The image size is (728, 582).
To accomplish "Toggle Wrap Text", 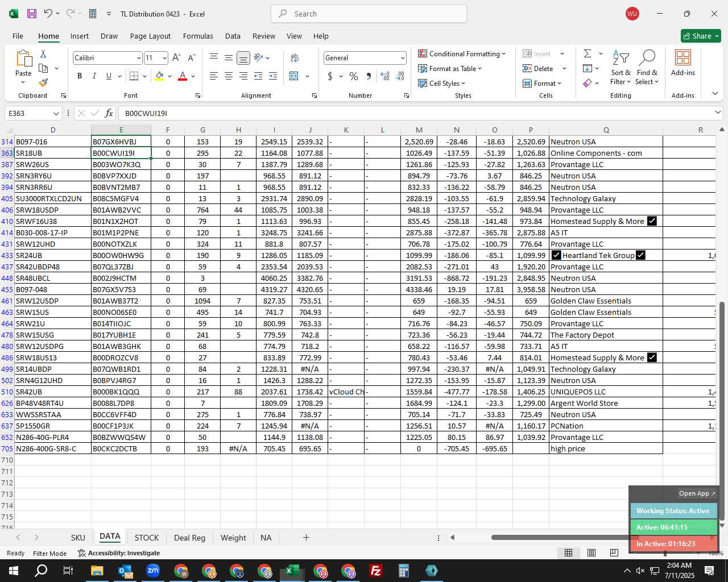I will click(295, 57).
